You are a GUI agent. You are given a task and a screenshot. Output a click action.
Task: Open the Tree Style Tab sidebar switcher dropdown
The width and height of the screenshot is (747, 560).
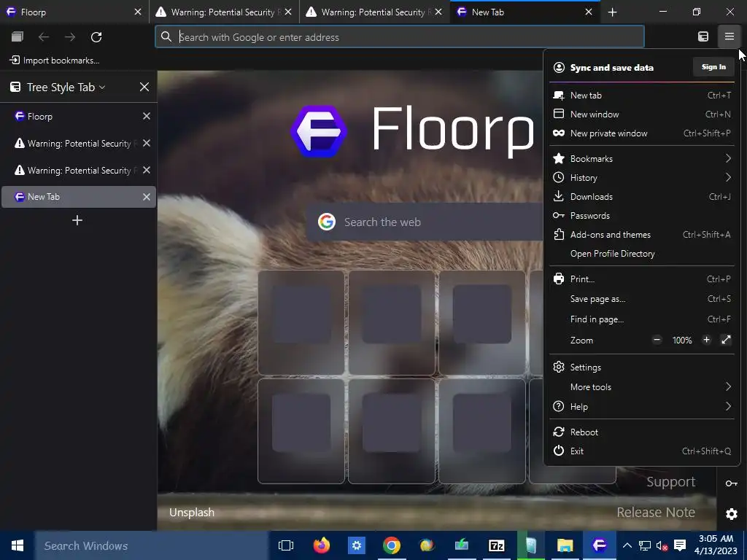click(66, 87)
